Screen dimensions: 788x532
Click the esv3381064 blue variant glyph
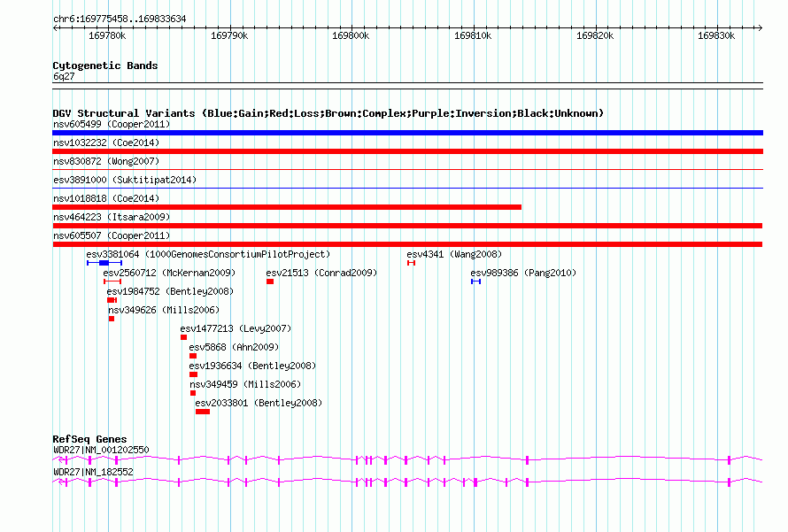coord(104,263)
